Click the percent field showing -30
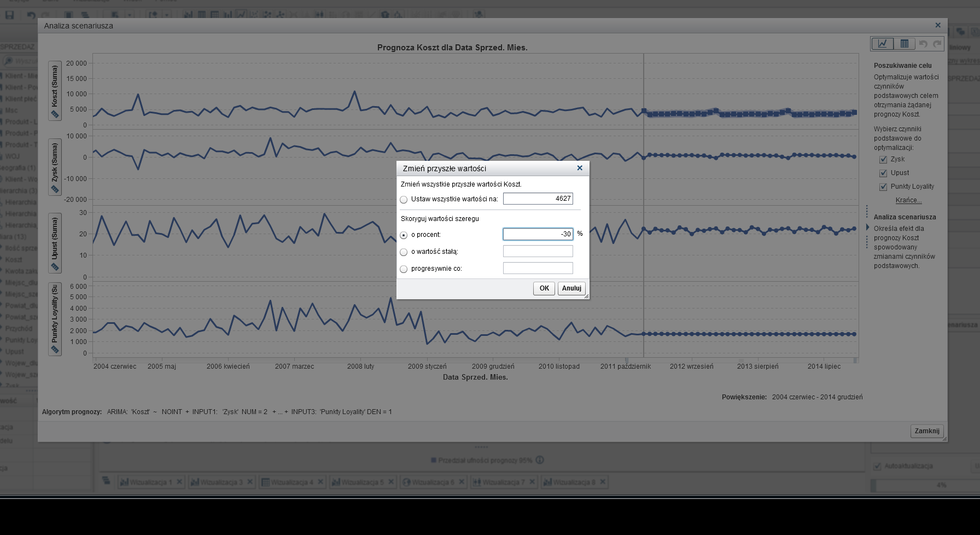The image size is (980, 535). (538, 234)
